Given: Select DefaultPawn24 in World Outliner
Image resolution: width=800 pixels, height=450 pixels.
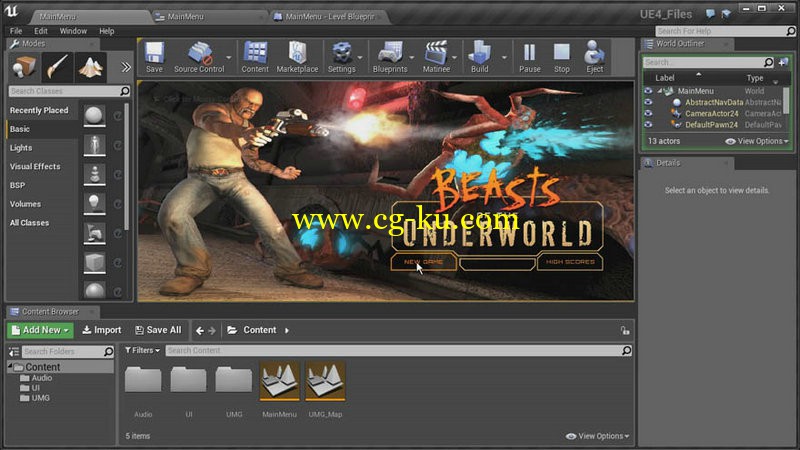Looking at the screenshot, I should click(x=711, y=124).
